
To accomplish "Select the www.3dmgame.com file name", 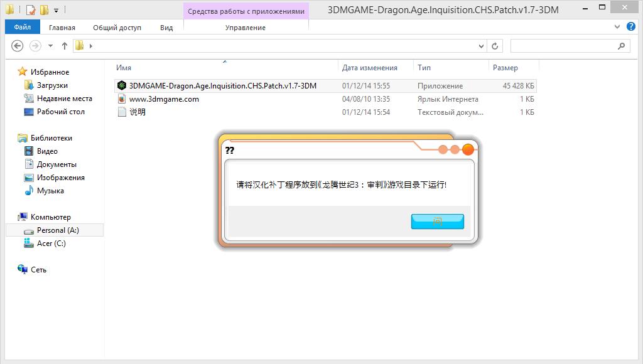I will point(164,99).
